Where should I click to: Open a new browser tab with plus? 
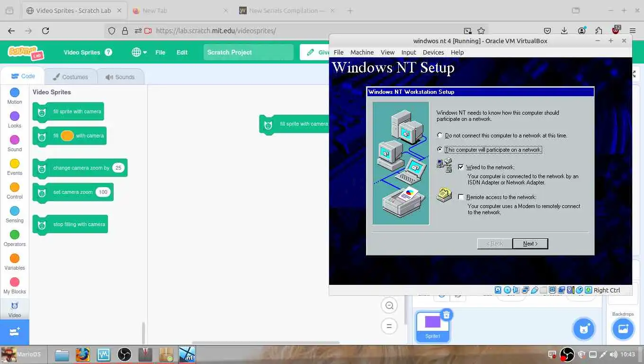point(350,10)
